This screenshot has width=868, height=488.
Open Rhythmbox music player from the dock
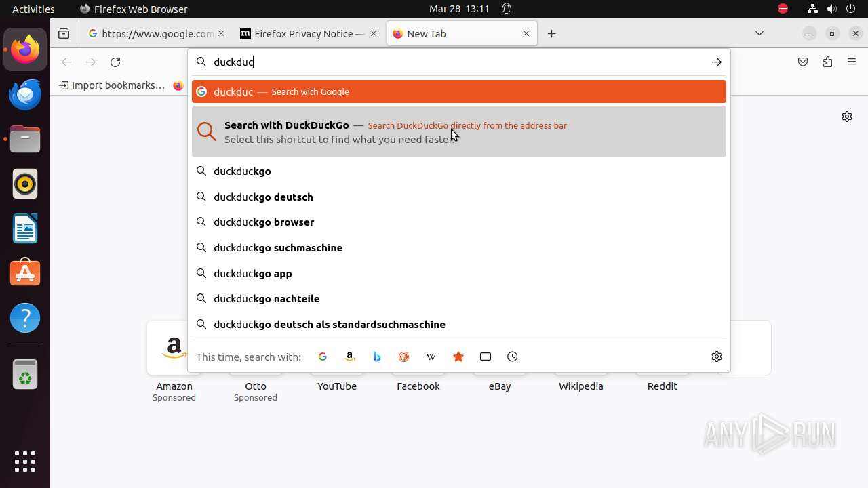[x=25, y=184]
